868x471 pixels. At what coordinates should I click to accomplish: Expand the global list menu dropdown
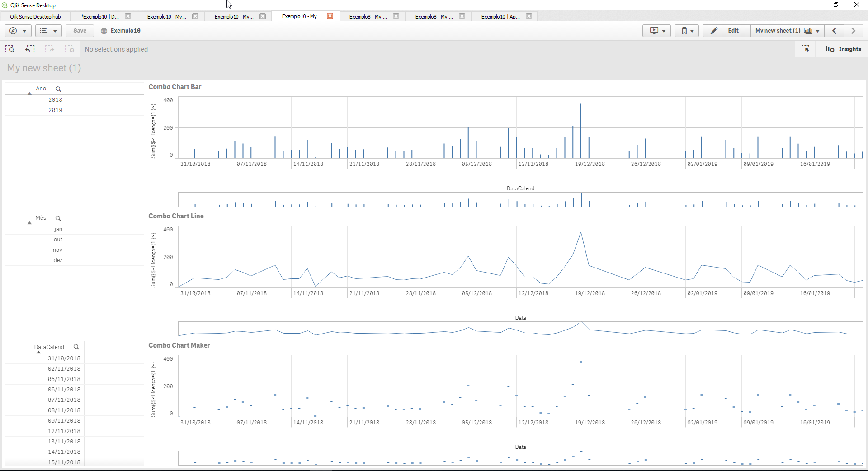click(x=48, y=31)
